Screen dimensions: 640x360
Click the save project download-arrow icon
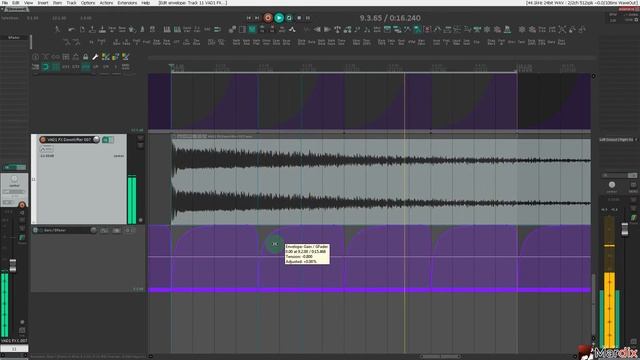pos(102,29)
